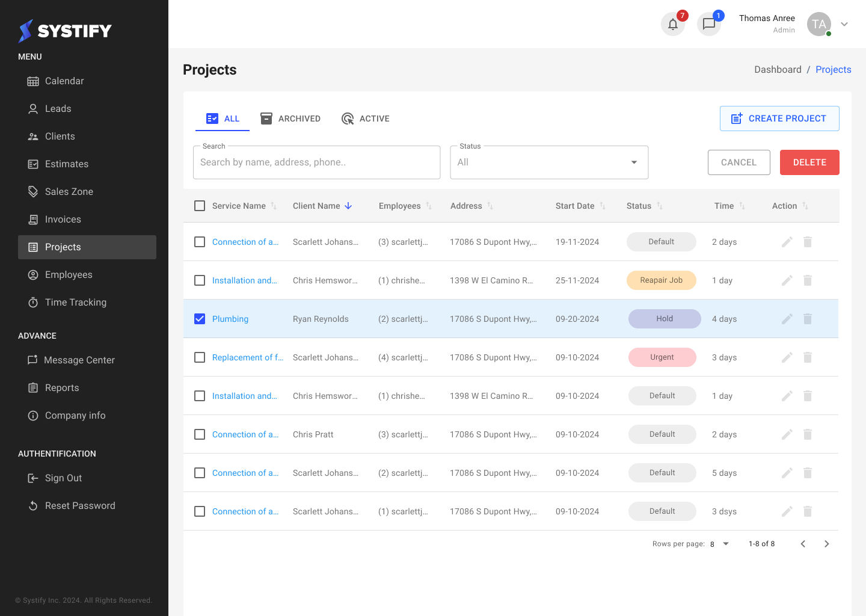
Task: Click the Search by name input field
Action: [x=316, y=162]
